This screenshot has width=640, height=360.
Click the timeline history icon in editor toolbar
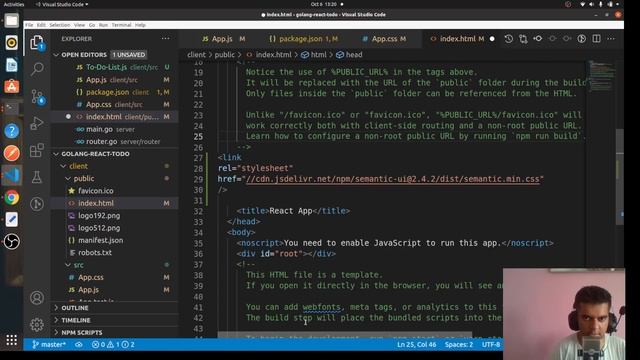click(x=508, y=39)
